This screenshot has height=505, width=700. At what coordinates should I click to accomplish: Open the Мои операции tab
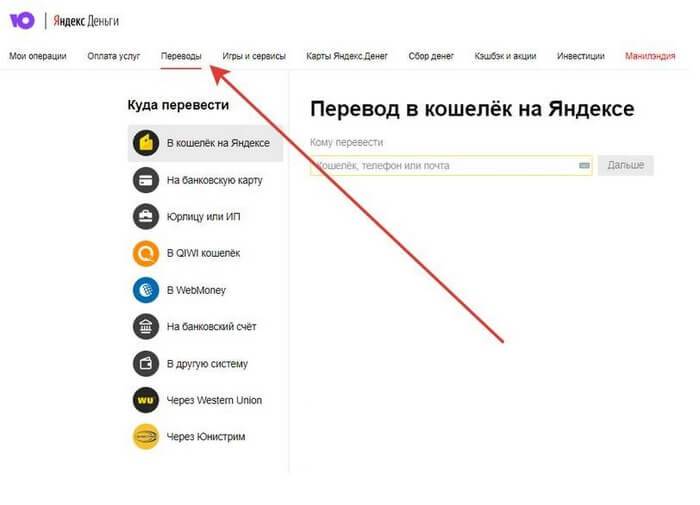[38, 56]
